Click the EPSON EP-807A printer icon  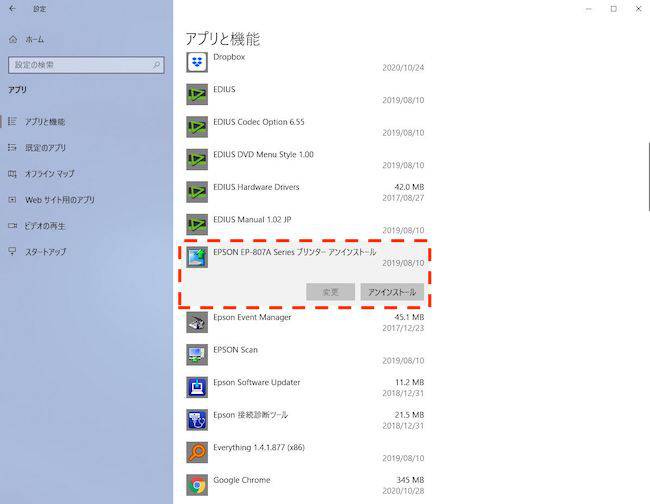point(197,257)
